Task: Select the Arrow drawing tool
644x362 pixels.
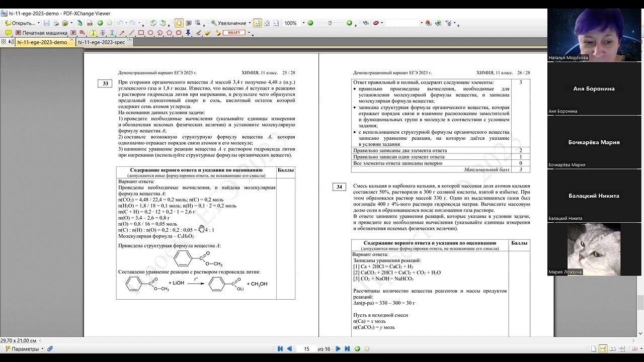Action: (x=122, y=33)
